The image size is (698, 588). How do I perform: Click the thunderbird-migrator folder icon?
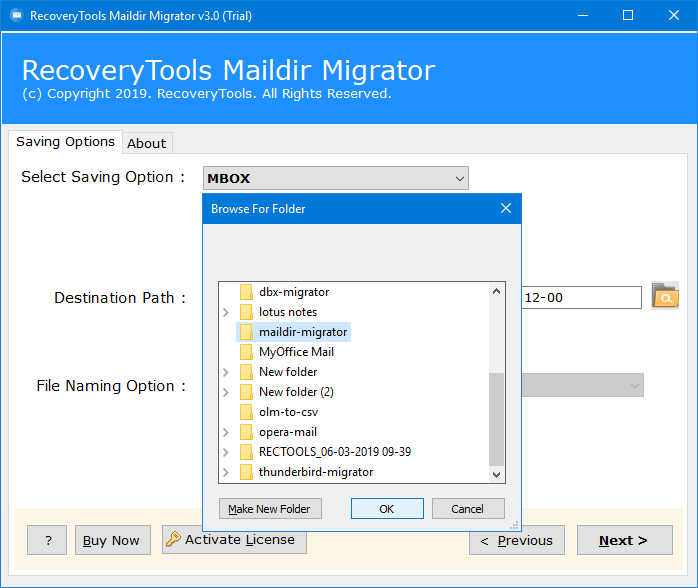(246, 472)
